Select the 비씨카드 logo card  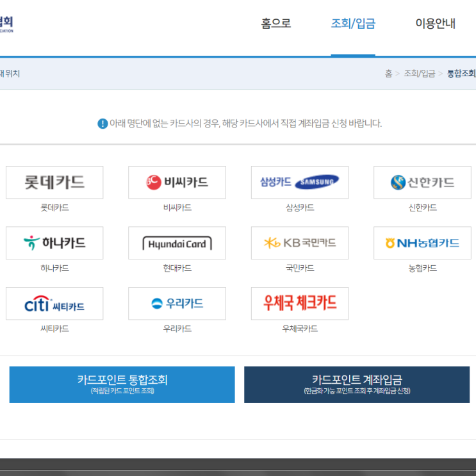click(x=177, y=183)
